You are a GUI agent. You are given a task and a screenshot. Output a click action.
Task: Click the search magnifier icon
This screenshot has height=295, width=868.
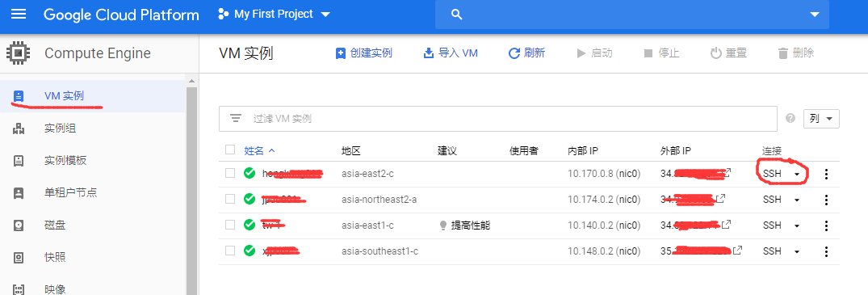[x=457, y=15]
